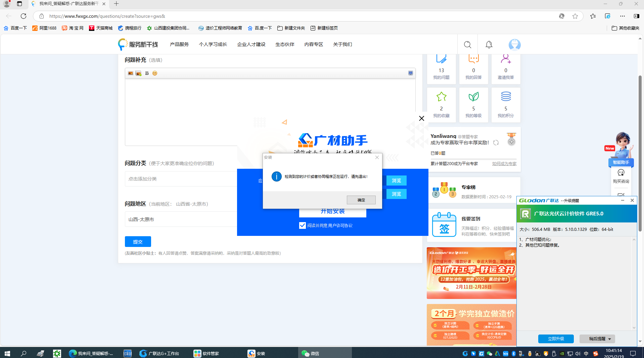Open Windows notification center icon

[x=633, y=353]
